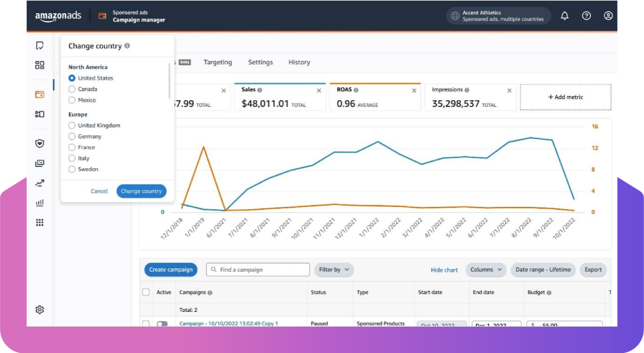Choose France radio option
The height and width of the screenshot is (353, 644).
click(x=72, y=147)
